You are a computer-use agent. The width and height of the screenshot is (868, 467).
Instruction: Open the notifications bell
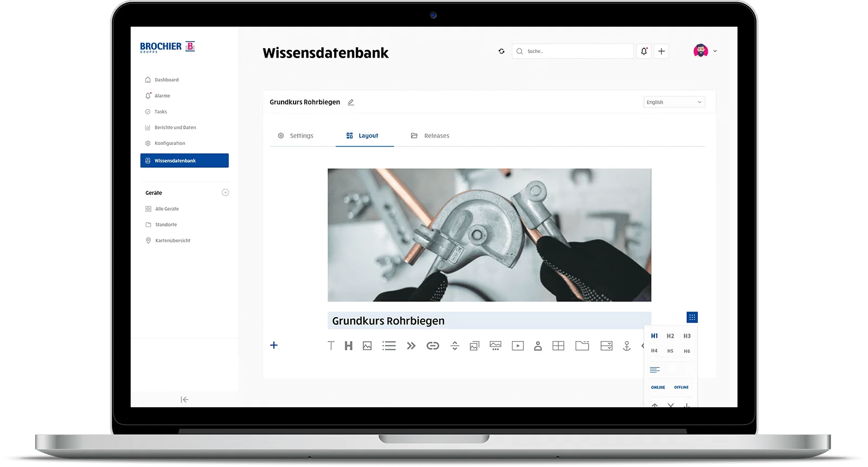click(x=644, y=51)
